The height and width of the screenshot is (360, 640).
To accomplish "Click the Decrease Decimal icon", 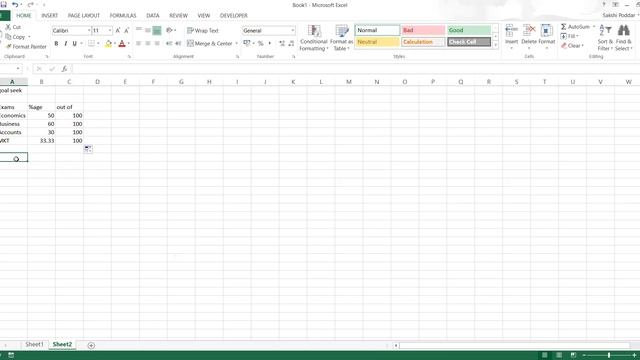I will pyautogui.click(x=291, y=43).
